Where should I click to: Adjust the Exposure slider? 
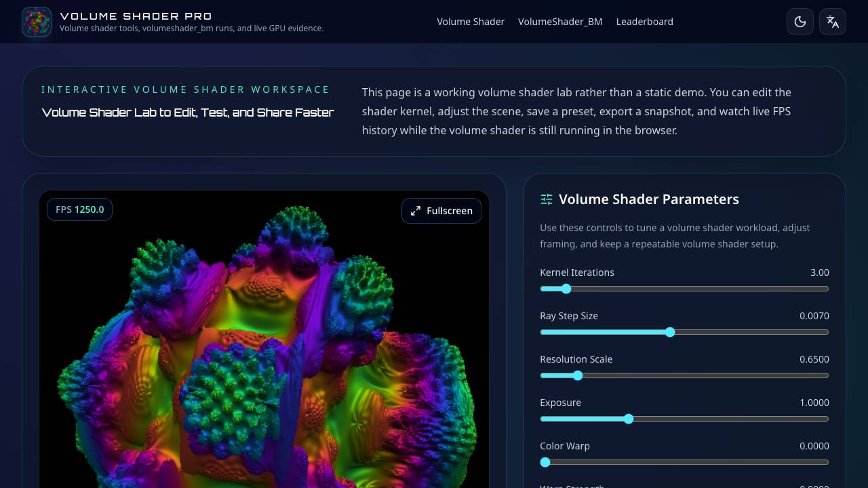(684, 419)
